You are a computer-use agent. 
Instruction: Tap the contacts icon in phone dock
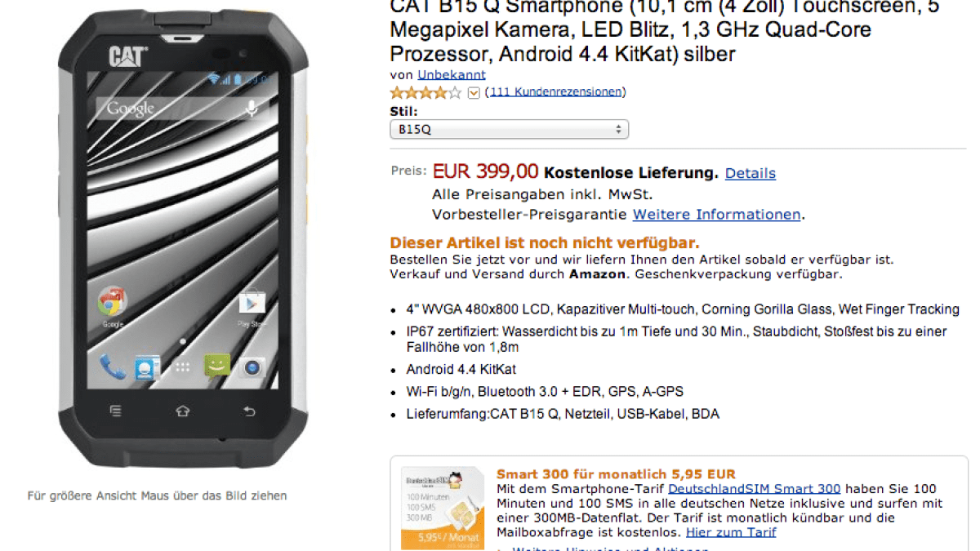pos(147,367)
